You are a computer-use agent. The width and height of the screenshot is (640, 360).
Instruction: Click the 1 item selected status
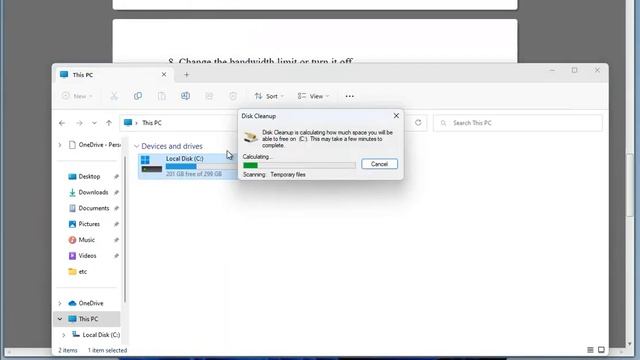107,350
